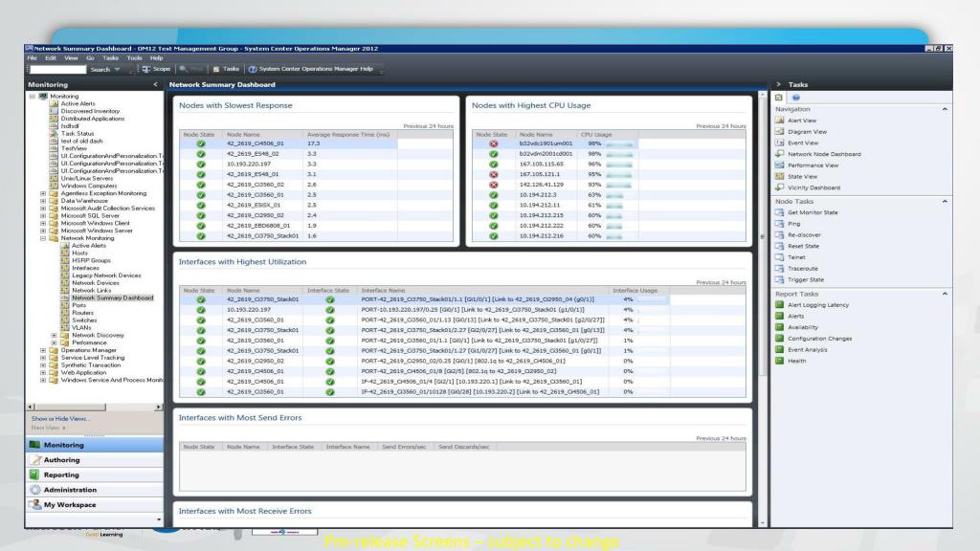Open Network Node Dashboard via its icon
This screenshot has width=980, height=551.
(x=779, y=154)
